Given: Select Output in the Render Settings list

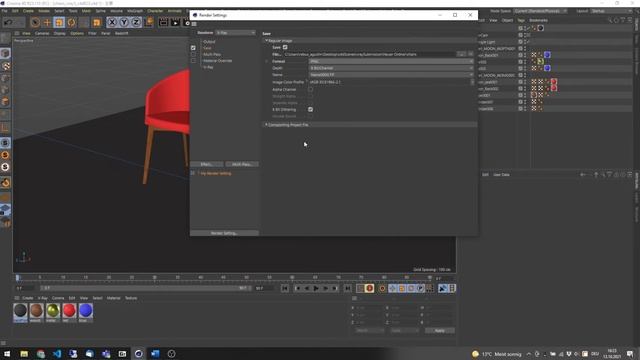Looking at the screenshot, I should (x=209, y=42).
